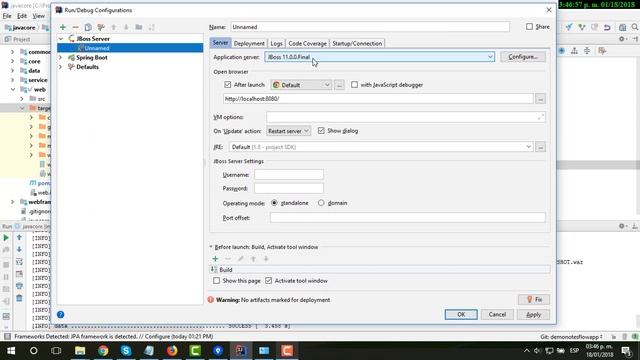Screen dimensions: 640x360
Task: Switch to Code Coverage tab
Action: click(x=307, y=43)
